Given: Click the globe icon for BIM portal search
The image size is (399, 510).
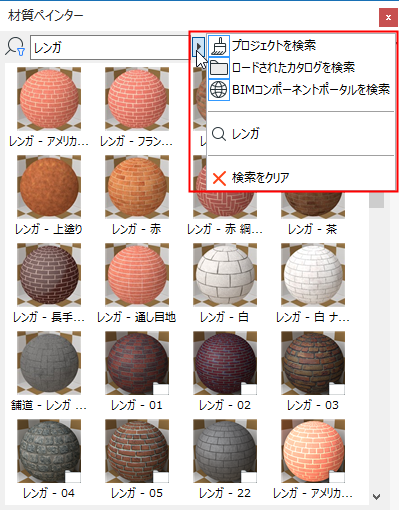Looking at the screenshot, I should tap(219, 90).
